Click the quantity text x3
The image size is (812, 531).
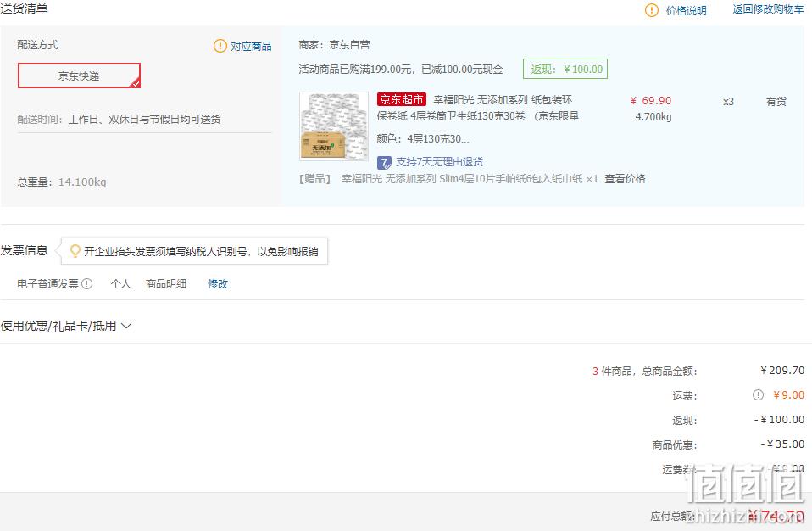728,102
